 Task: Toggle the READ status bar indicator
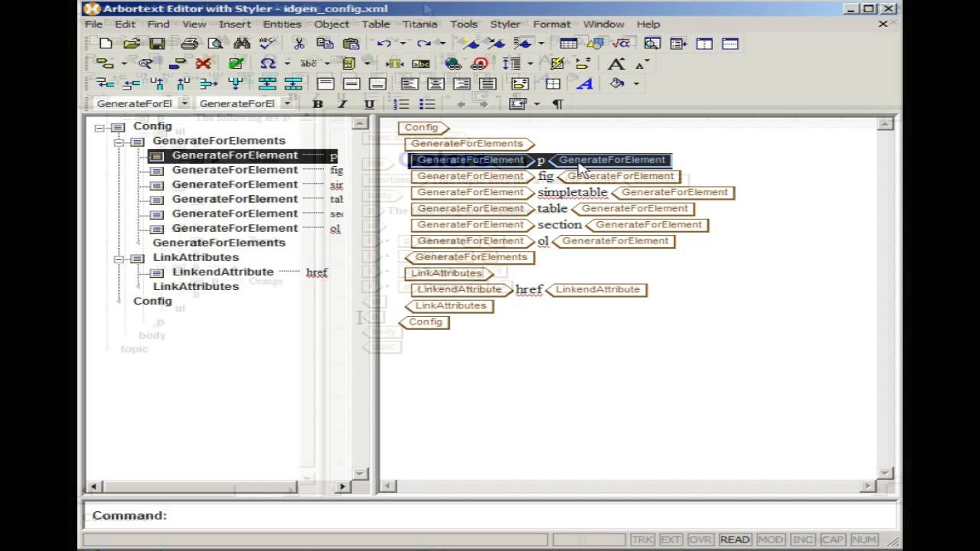[x=734, y=540]
